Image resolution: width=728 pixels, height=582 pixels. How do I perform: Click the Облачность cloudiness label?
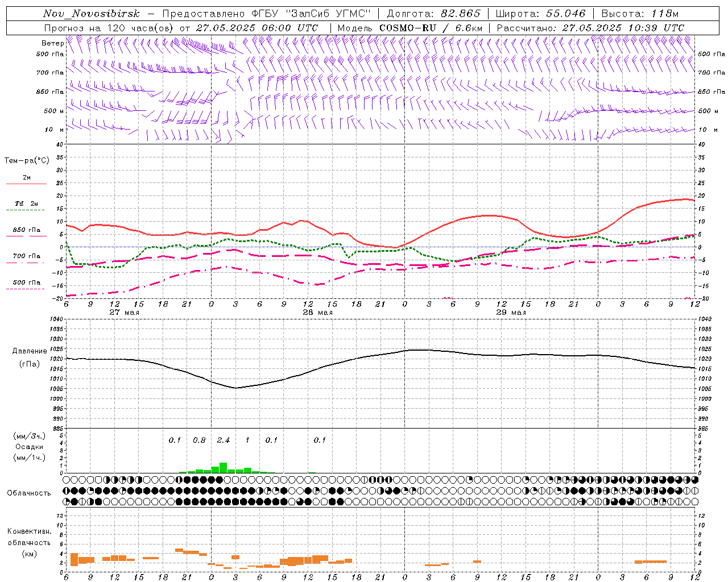[29, 493]
